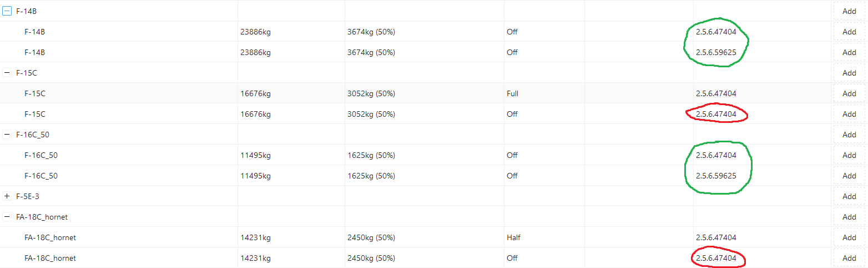
Task: Click the Half value in FA-18C_hornet row
Action: 513,237
